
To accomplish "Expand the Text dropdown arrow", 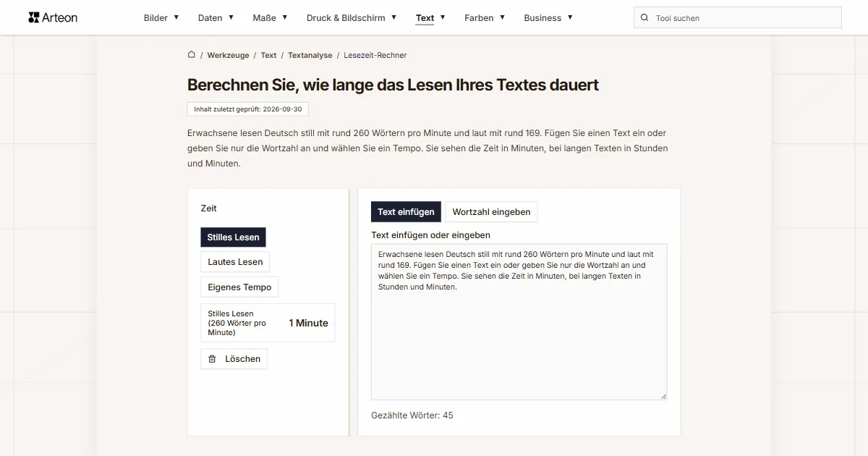I will [442, 17].
